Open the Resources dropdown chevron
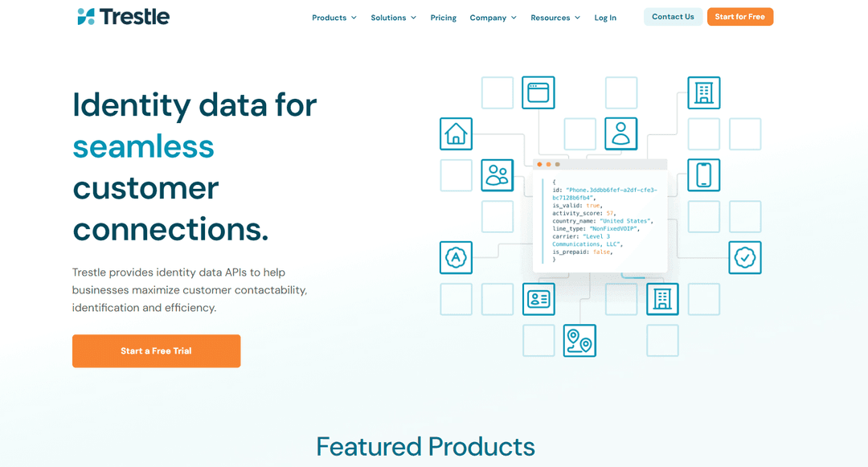 (577, 18)
